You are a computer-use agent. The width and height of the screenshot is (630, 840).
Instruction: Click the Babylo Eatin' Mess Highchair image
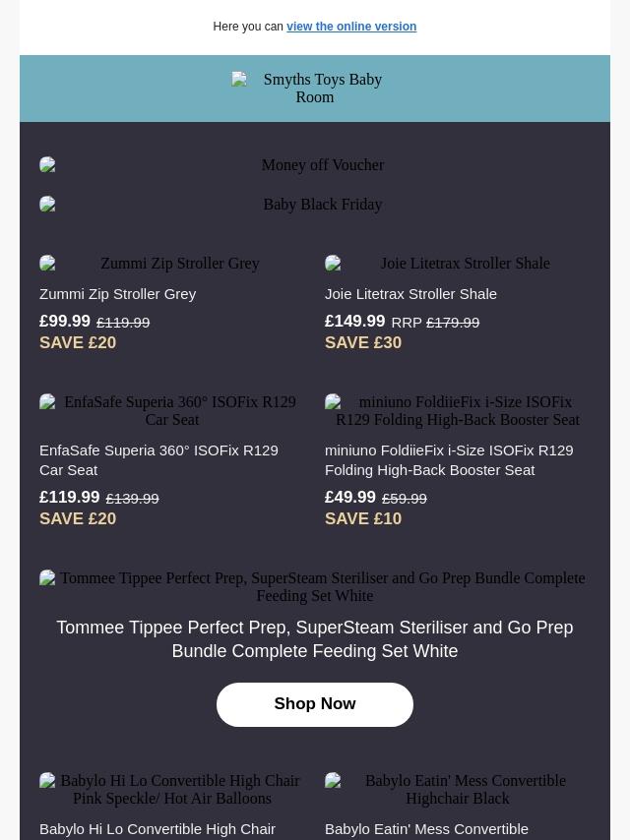[458, 790]
